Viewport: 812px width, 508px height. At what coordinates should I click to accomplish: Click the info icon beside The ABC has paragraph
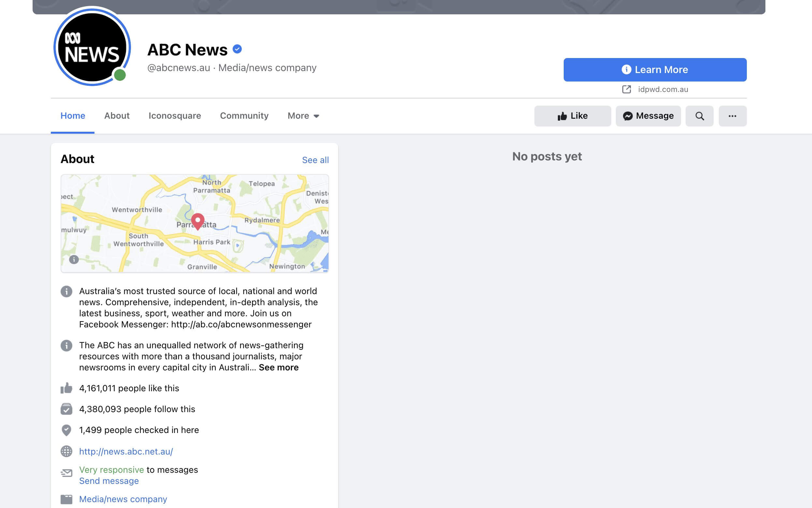click(x=66, y=345)
